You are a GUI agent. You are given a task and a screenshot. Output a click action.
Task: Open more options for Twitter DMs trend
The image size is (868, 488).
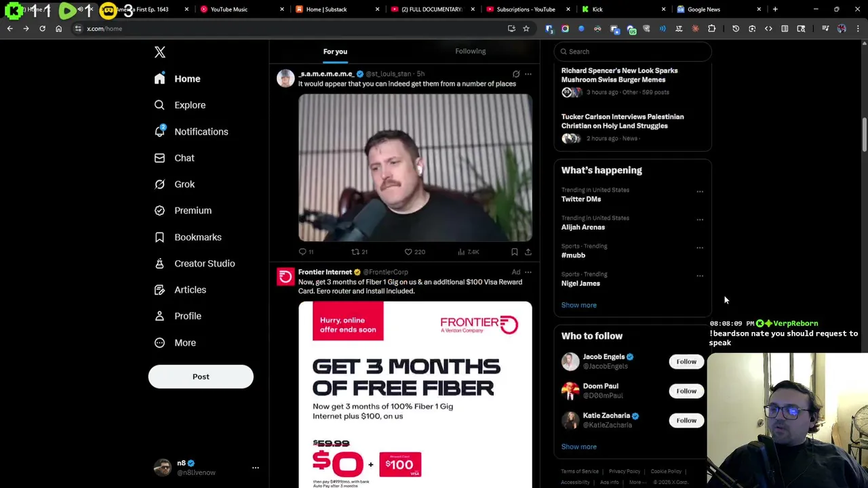[700, 192]
